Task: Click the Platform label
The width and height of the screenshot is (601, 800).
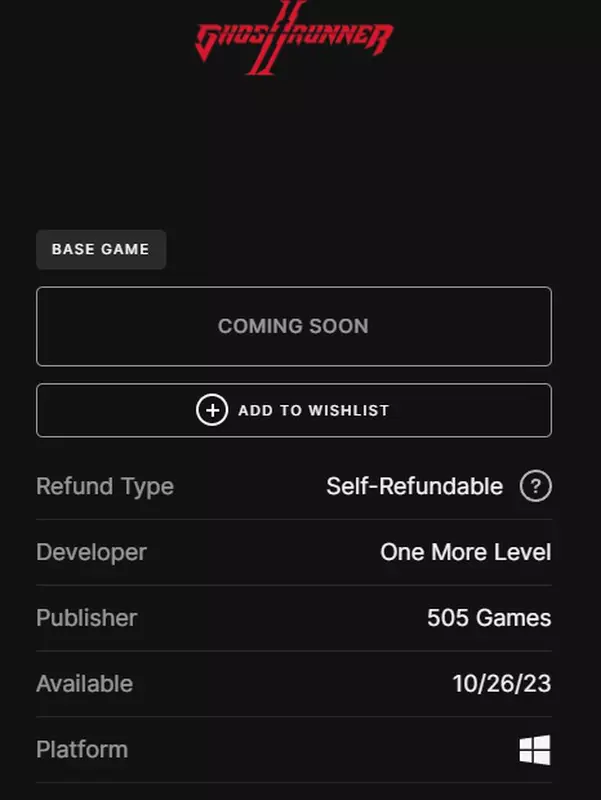Action: point(82,750)
